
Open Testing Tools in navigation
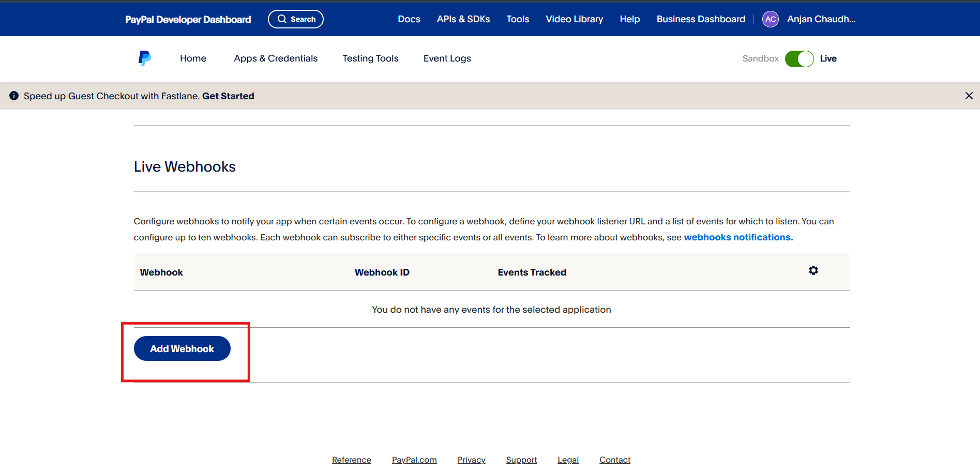370,58
